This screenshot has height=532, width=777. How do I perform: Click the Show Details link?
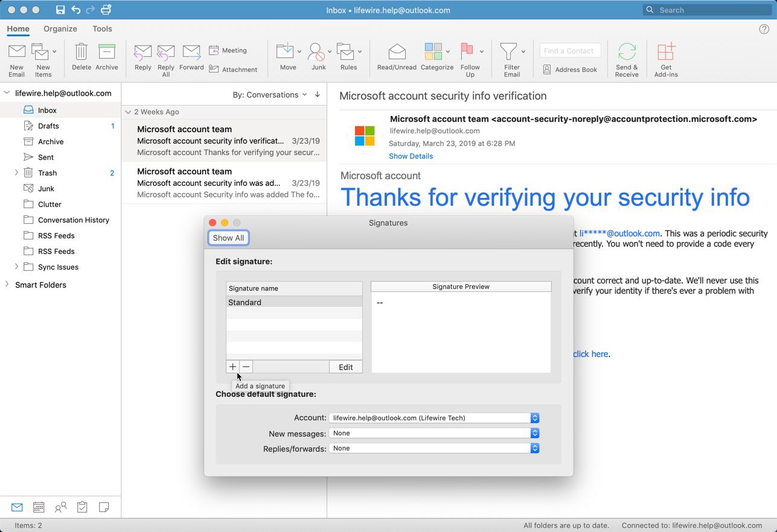(x=411, y=156)
